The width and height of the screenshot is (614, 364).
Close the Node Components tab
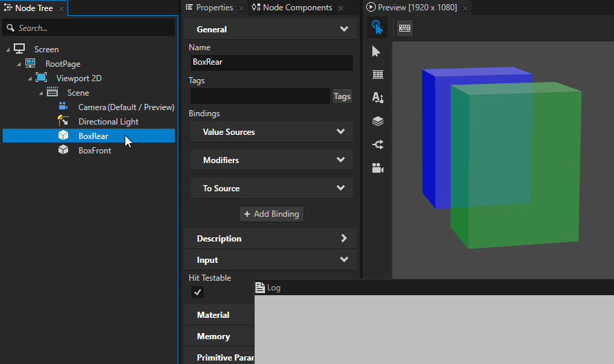(341, 8)
